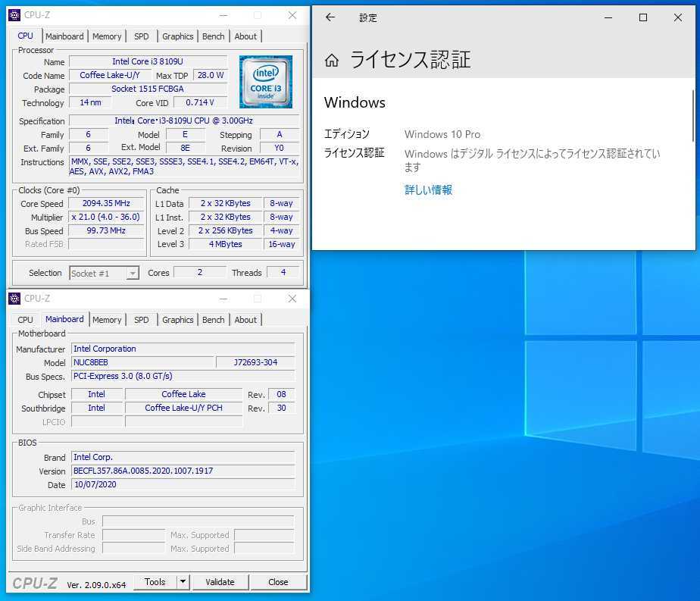The width and height of the screenshot is (700, 601).
Task: Open Graphics tab in the Motherboard window
Action: pyautogui.click(x=178, y=320)
